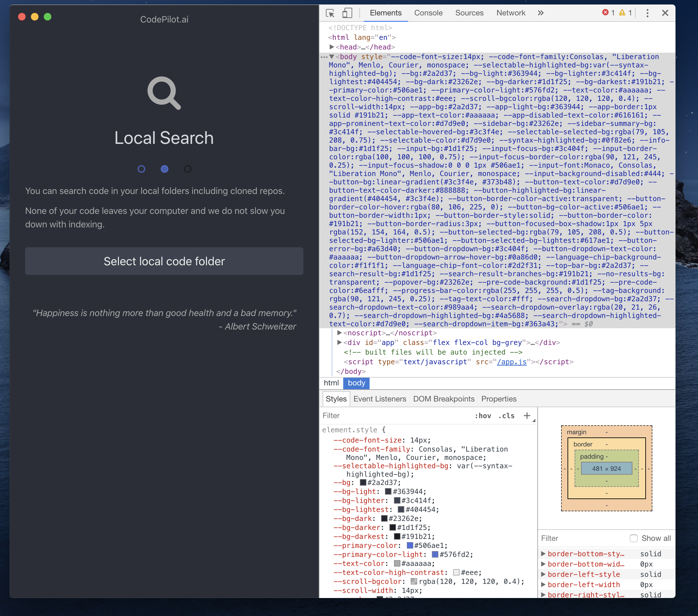Expand the head element node

[332, 47]
